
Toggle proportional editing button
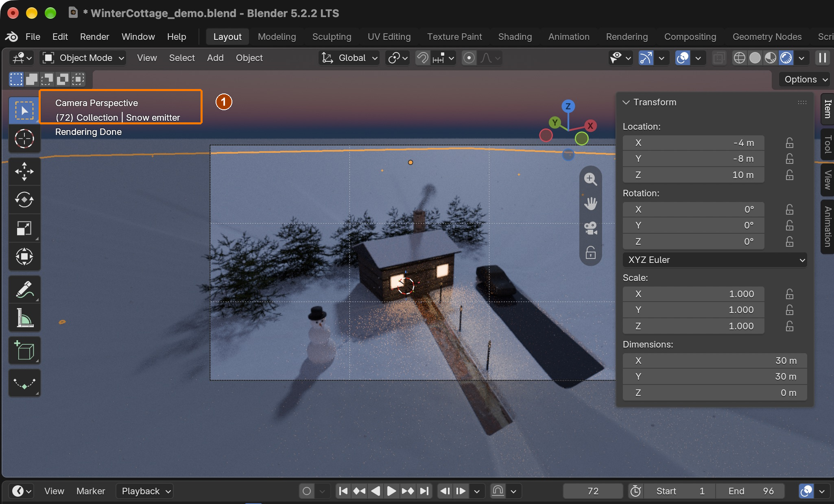click(x=469, y=58)
